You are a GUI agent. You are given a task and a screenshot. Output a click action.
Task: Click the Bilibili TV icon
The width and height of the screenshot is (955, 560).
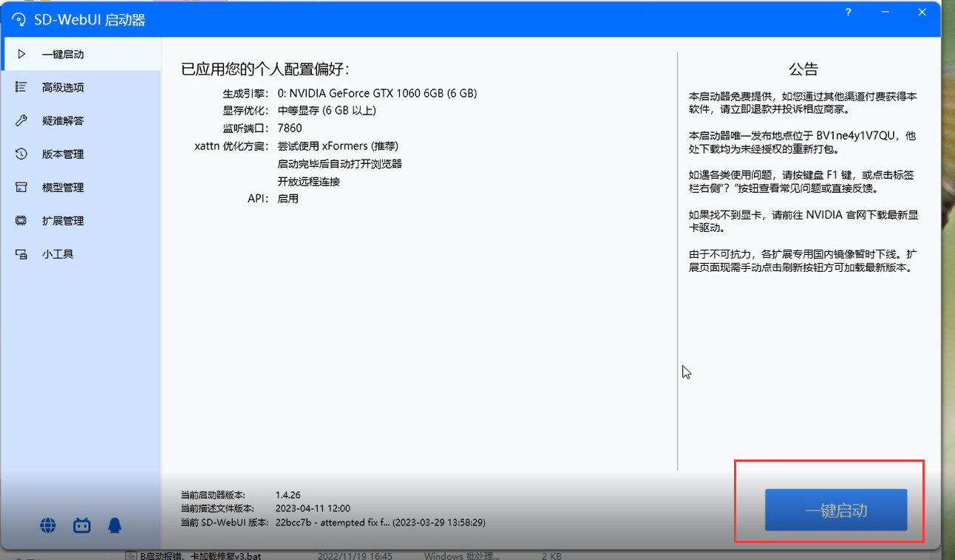click(82, 525)
